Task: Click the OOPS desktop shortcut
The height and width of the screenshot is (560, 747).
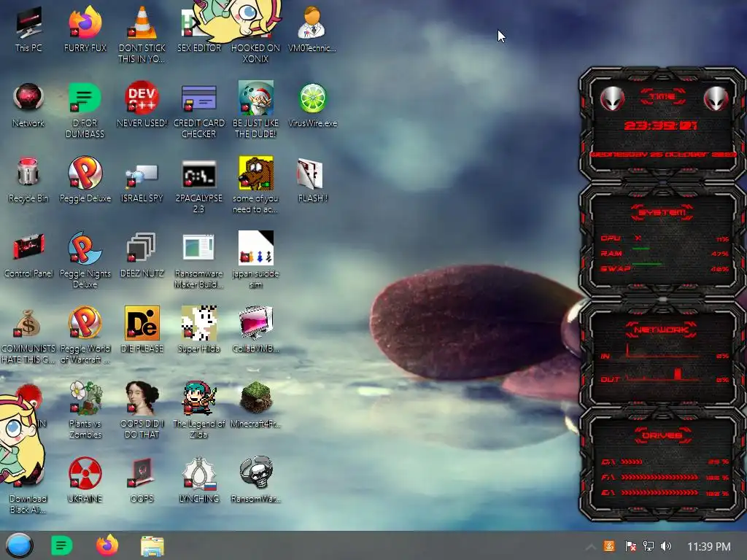Action: click(142, 472)
